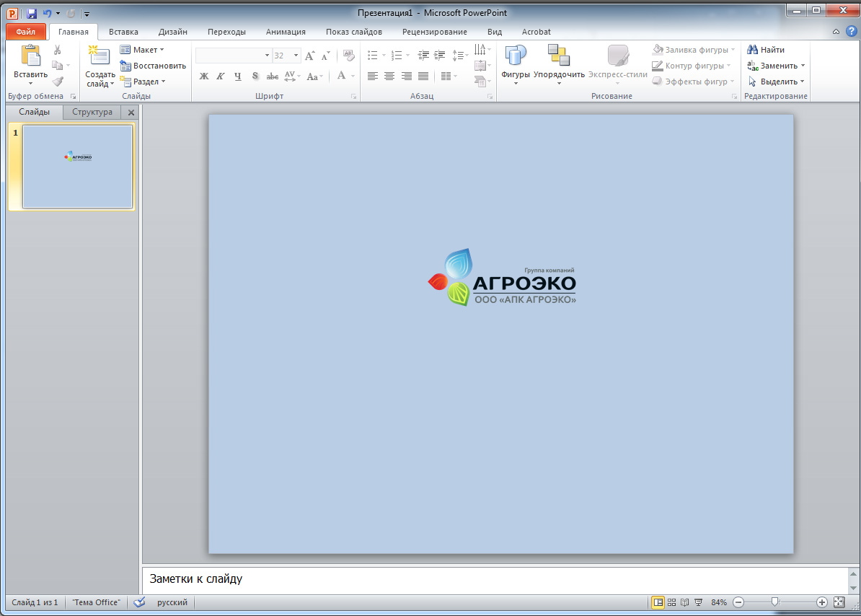Zoom in with plus button
This screenshot has width=861, height=616.
822,602
